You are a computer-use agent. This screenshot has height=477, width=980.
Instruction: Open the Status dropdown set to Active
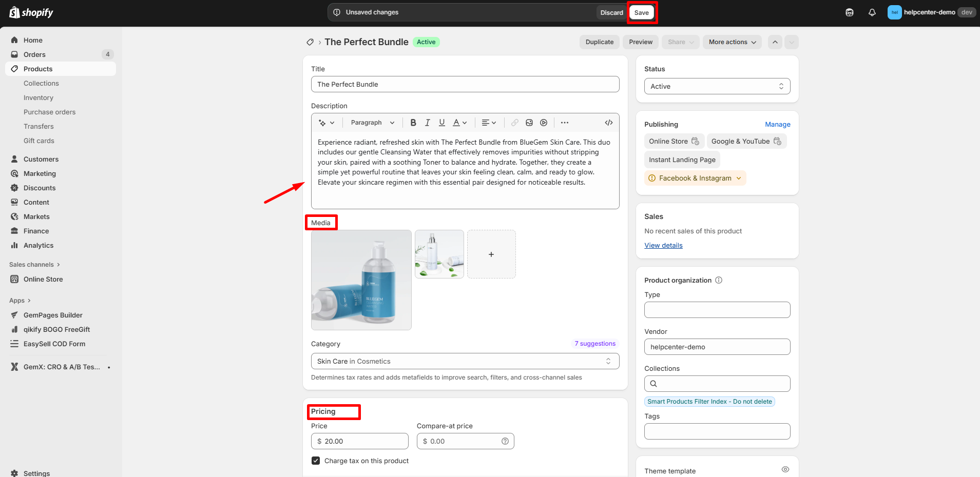pos(717,86)
